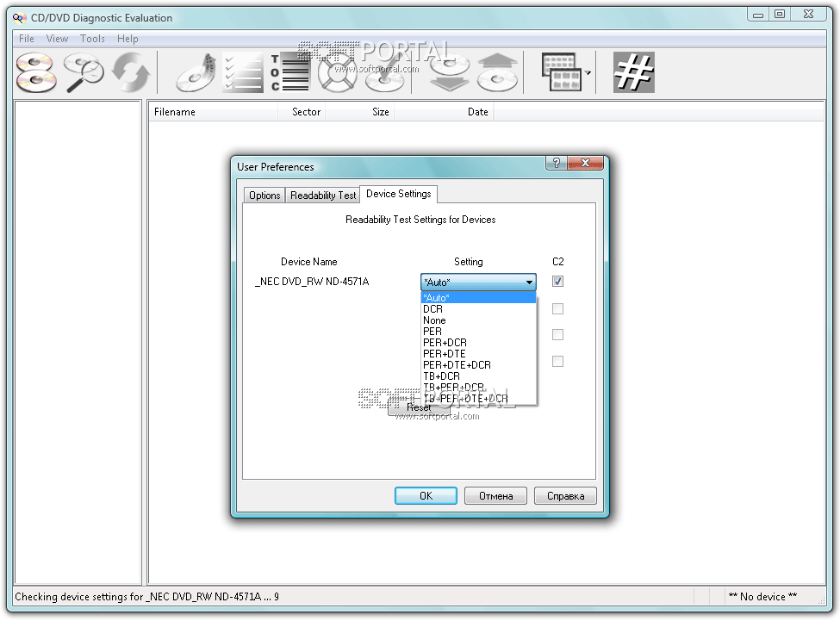
Task: Click the life preserver recovery icon
Action: coord(337,72)
